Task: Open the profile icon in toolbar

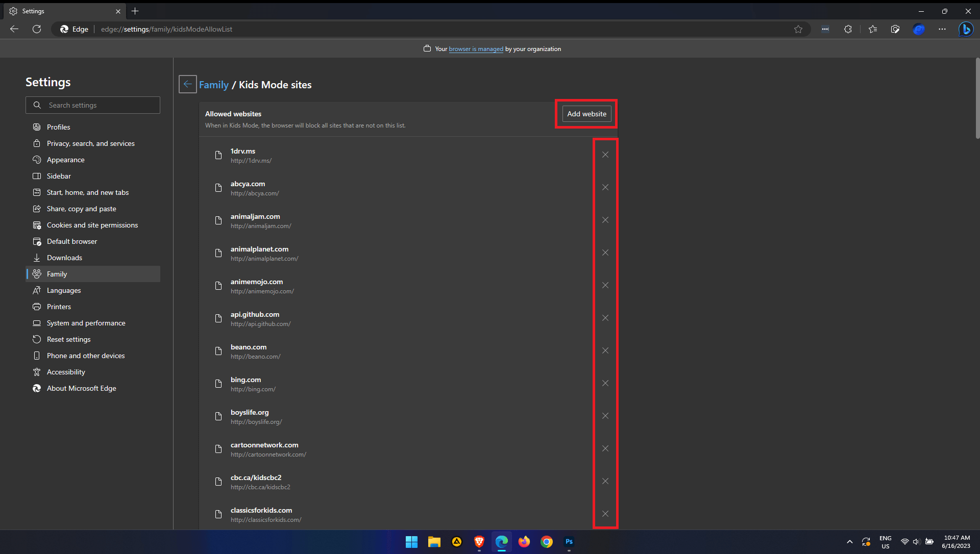Action: (919, 29)
